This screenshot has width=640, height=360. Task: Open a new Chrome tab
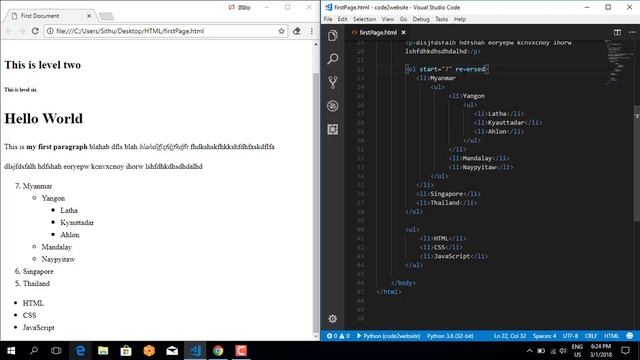[x=107, y=16]
